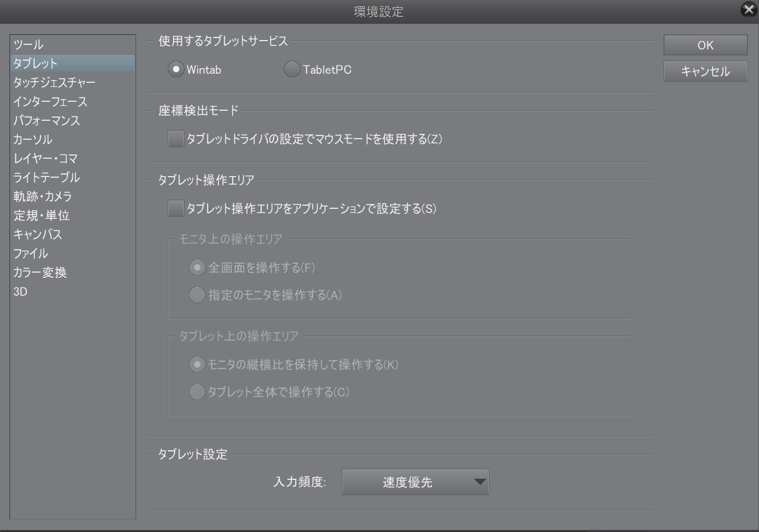Select カラー変換 in the category list
This screenshot has width=759, height=532.
pyautogui.click(x=73, y=272)
